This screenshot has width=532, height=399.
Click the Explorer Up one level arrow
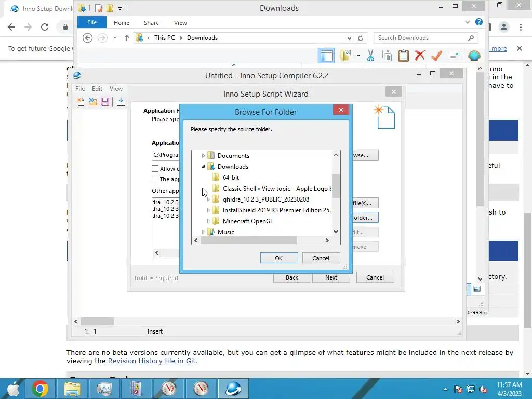coord(127,37)
